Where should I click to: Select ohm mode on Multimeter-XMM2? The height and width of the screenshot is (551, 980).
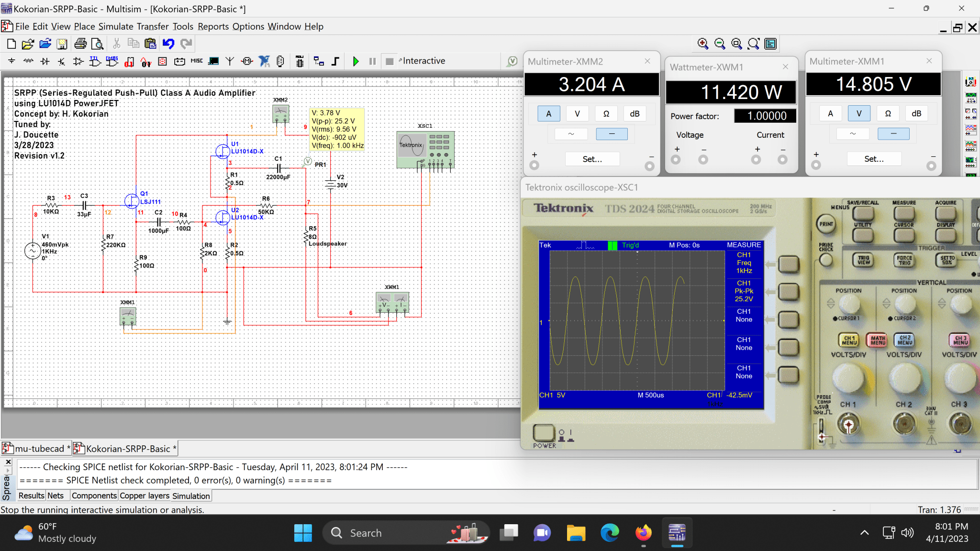coord(606,114)
